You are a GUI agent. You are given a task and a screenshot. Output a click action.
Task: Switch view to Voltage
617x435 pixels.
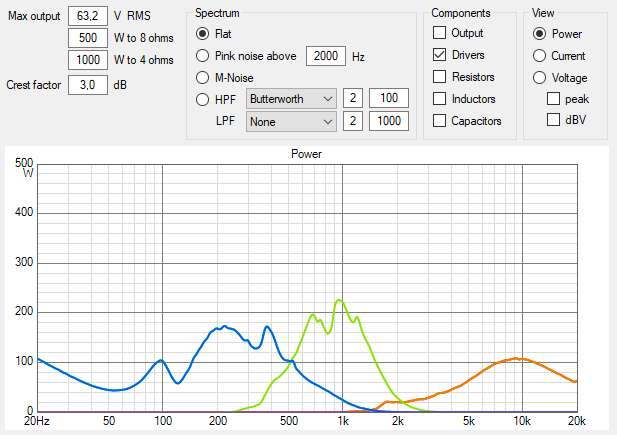tap(539, 78)
